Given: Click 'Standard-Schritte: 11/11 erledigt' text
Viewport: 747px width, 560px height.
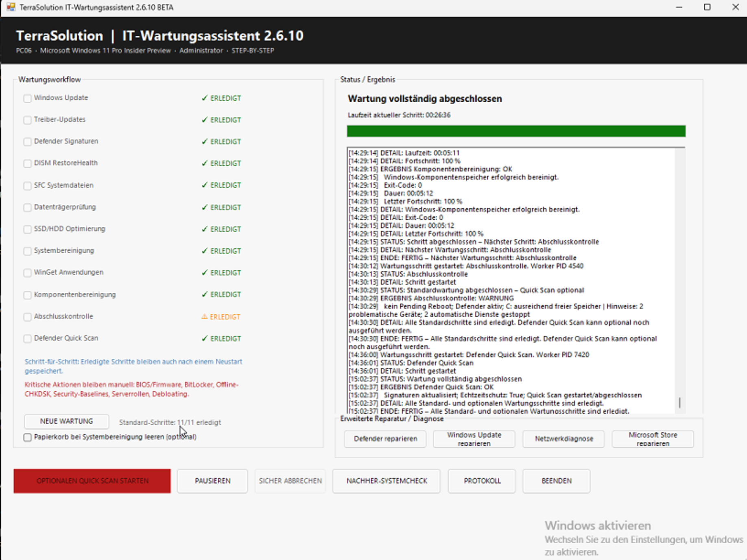Looking at the screenshot, I should [170, 423].
